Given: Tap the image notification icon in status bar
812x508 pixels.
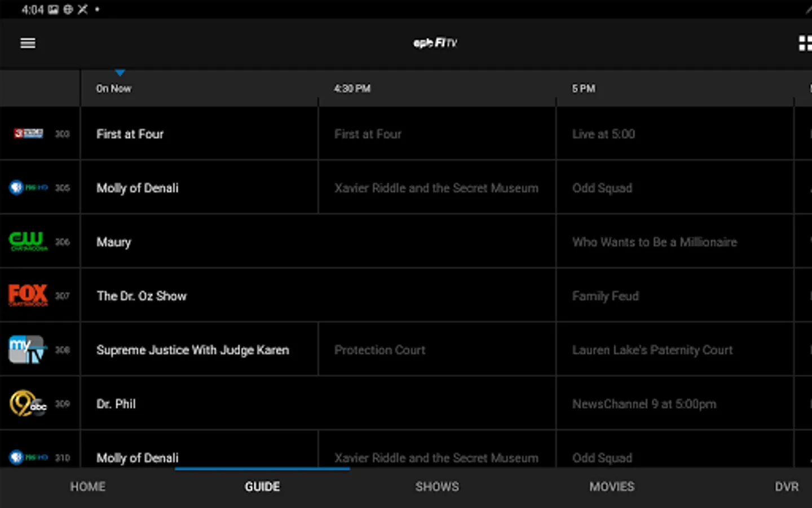Looking at the screenshot, I should click(x=53, y=10).
